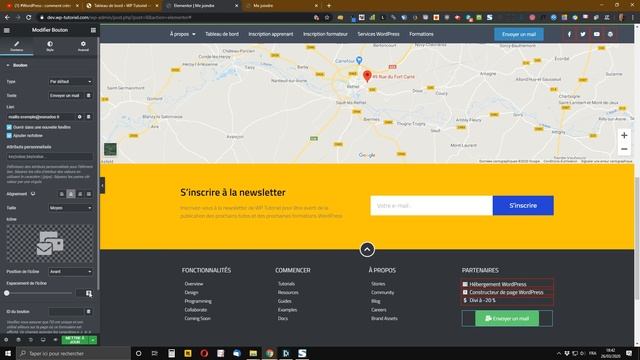Set alignment to right
Viewport: 640px width, 360px height.
click(x=80, y=194)
